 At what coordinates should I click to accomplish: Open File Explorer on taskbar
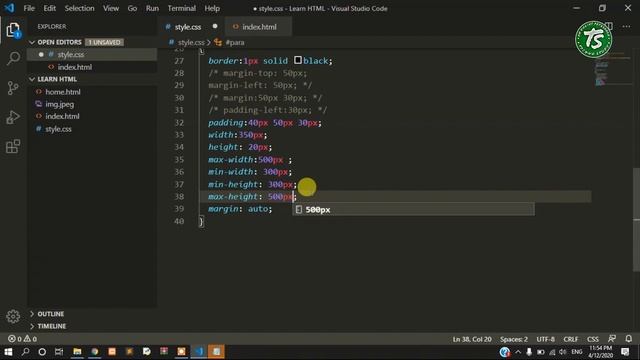click(x=77, y=351)
